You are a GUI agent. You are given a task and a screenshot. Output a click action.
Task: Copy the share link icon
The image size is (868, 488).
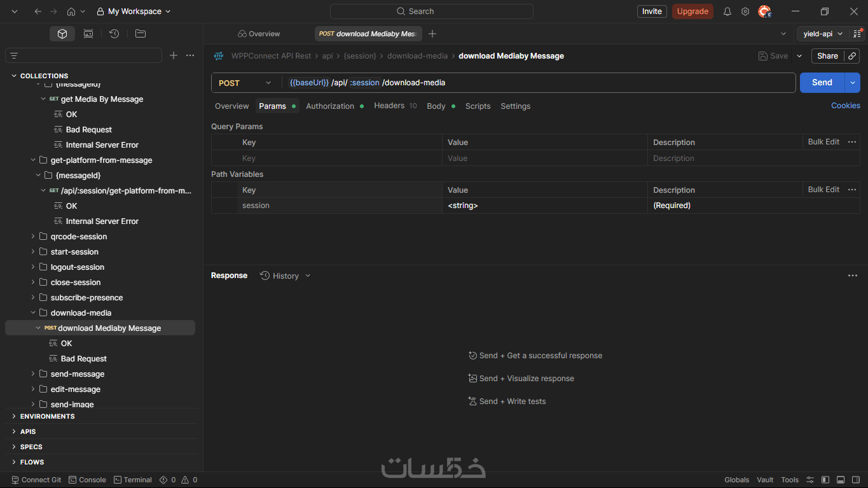[853, 56]
